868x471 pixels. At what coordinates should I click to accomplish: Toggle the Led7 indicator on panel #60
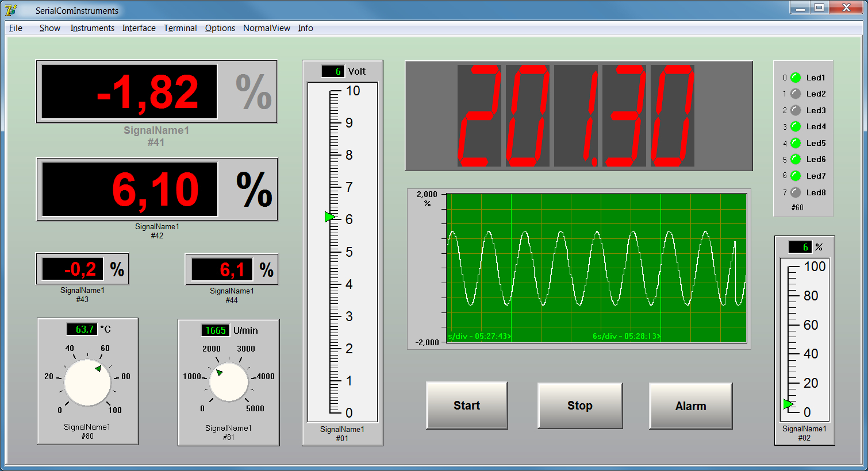coord(796,176)
